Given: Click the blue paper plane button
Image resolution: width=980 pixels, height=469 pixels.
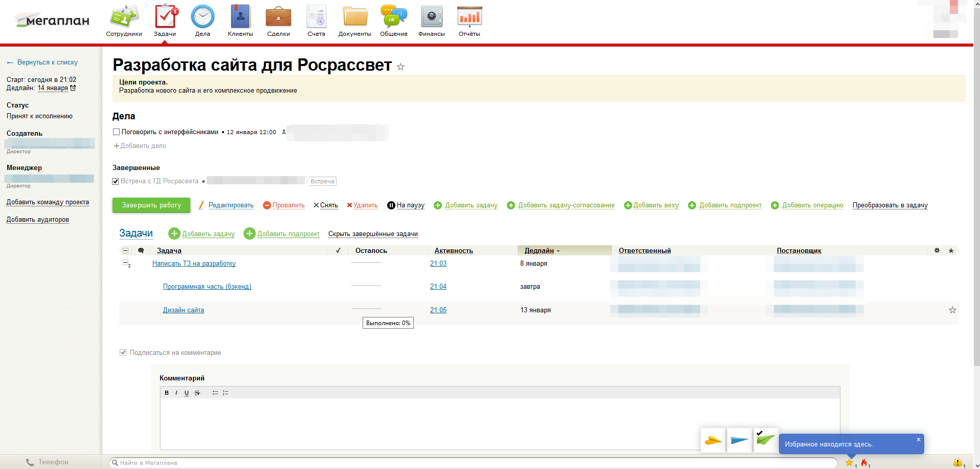Looking at the screenshot, I should click(740, 440).
